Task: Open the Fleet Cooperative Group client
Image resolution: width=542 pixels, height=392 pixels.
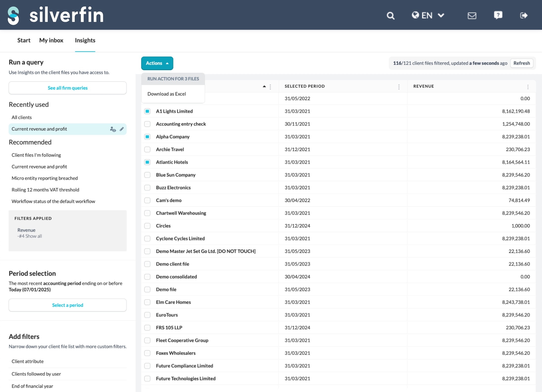Action: click(182, 340)
